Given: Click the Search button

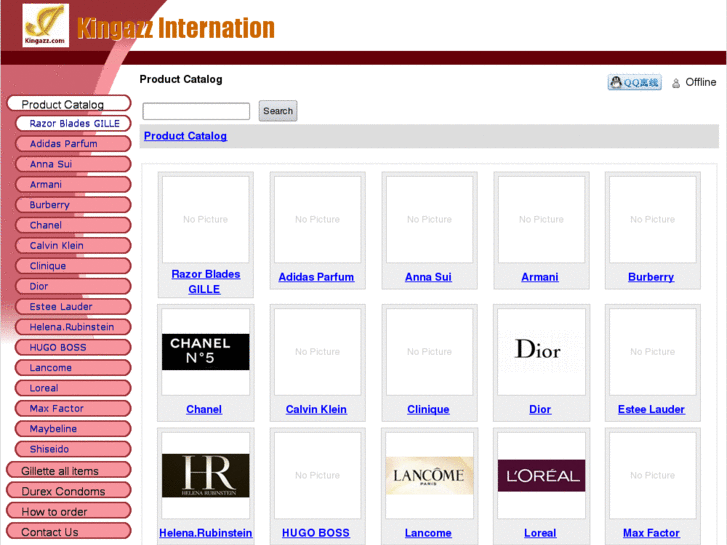Looking at the screenshot, I should pos(278,111).
